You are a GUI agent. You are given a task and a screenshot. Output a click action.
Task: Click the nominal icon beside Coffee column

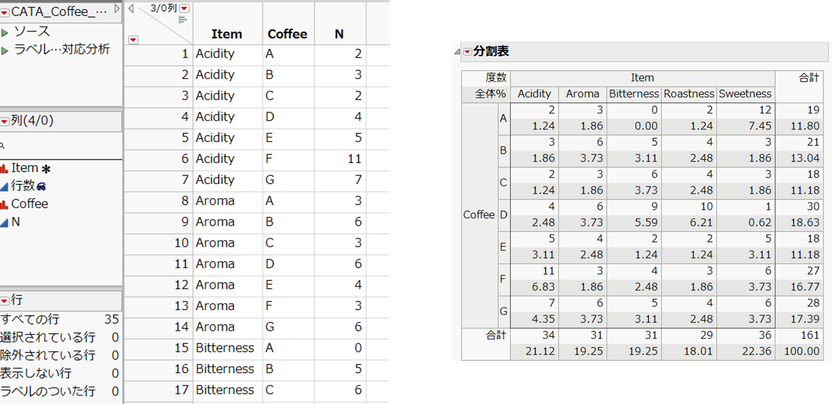pos(4,203)
